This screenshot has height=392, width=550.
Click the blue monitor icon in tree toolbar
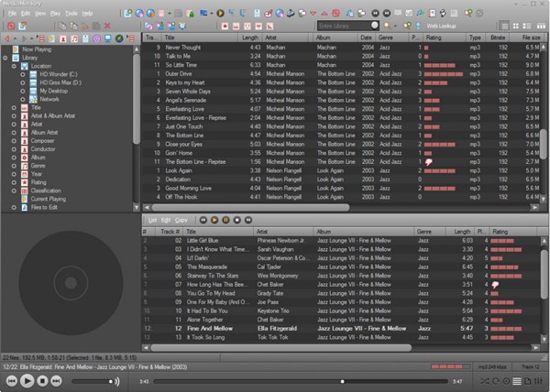pyautogui.click(x=107, y=38)
